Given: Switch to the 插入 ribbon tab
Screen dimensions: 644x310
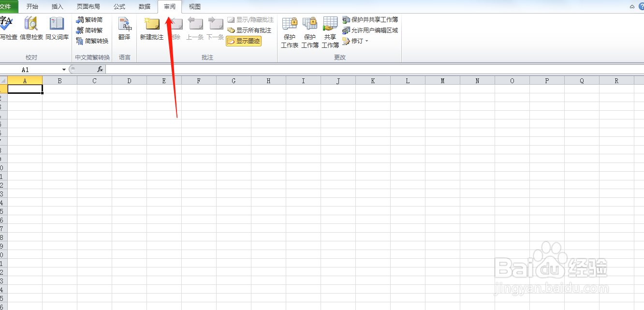Looking at the screenshot, I should (58, 7).
